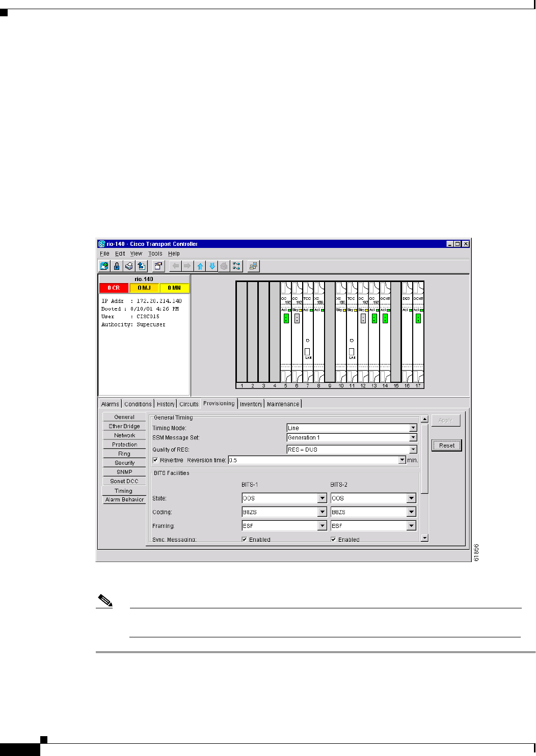The image size is (536, 756).
Task: Click the red 0 CR critical alarm indicator
Action: pyautogui.click(x=114, y=288)
